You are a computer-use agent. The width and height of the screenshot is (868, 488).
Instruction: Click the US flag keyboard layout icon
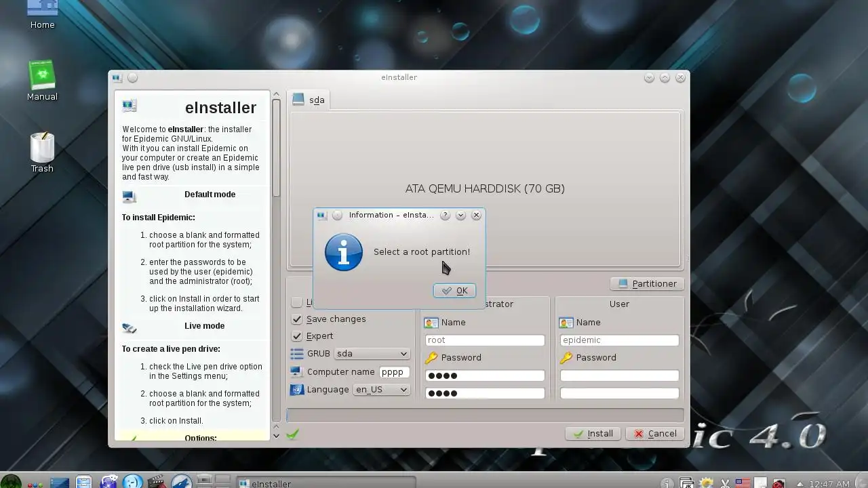743,483
